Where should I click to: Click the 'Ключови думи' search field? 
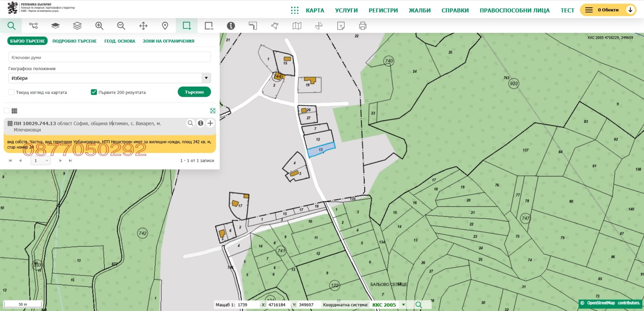[x=109, y=57]
